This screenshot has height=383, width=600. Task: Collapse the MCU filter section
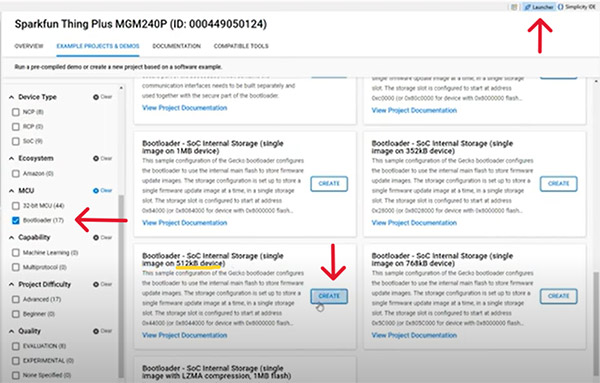11,191
